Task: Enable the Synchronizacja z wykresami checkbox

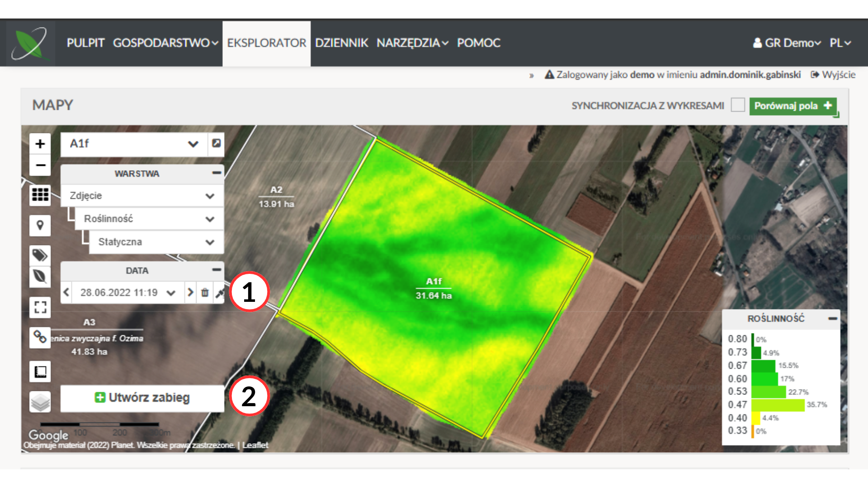Action: pyautogui.click(x=738, y=105)
